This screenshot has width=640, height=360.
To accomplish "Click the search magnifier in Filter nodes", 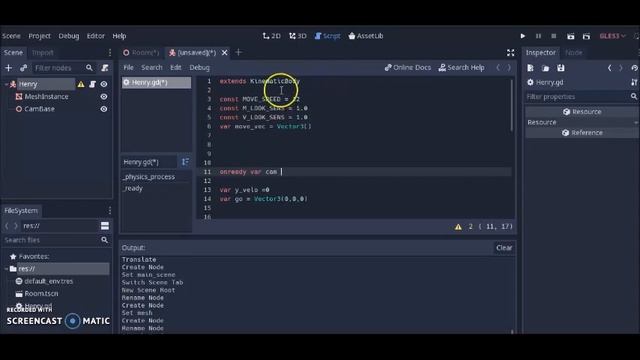I will tap(89, 68).
